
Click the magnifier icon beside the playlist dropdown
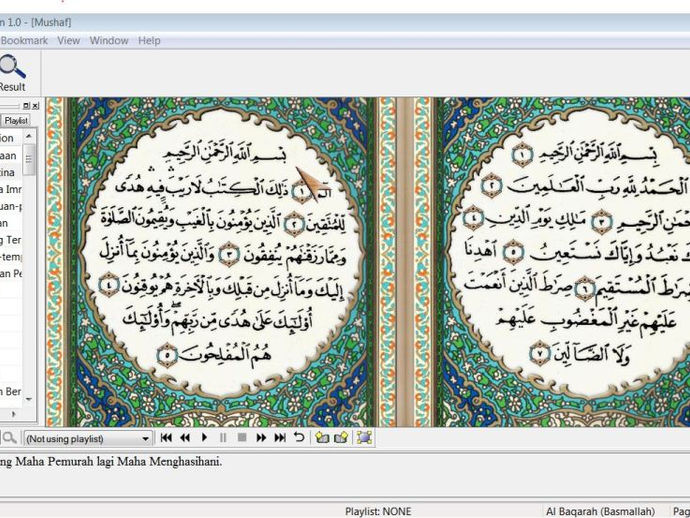coord(9,437)
